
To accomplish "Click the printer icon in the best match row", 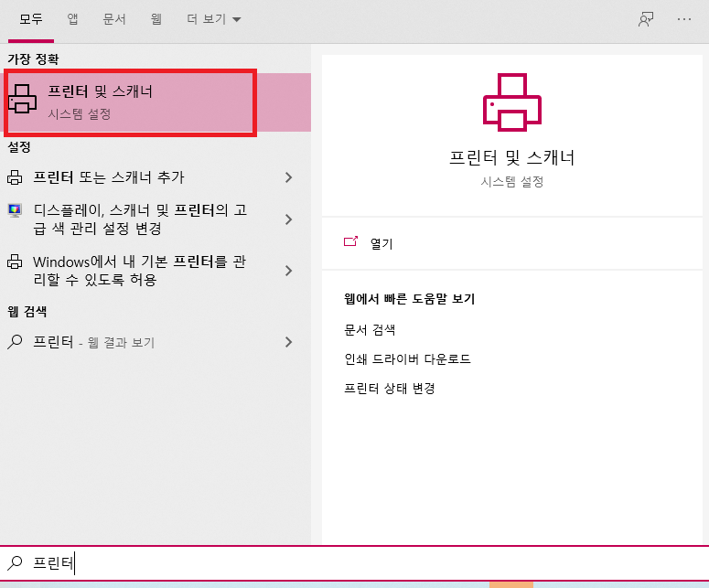I will coord(22,99).
